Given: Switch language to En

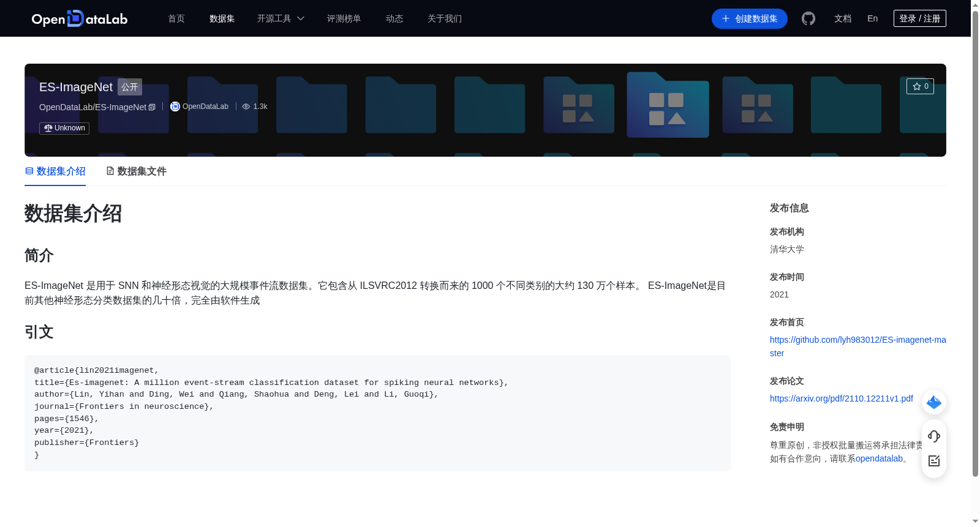Looking at the screenshot, I should 873,18.
